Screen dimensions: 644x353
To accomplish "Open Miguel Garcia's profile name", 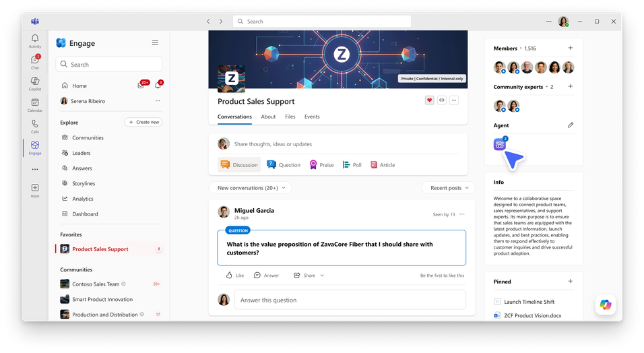I will click(254, 210).
